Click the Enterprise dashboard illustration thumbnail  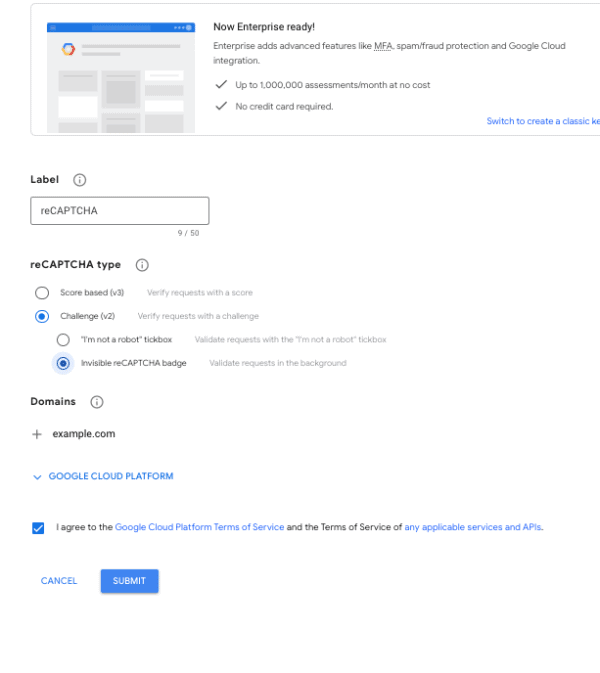click(x=121, y=77)
